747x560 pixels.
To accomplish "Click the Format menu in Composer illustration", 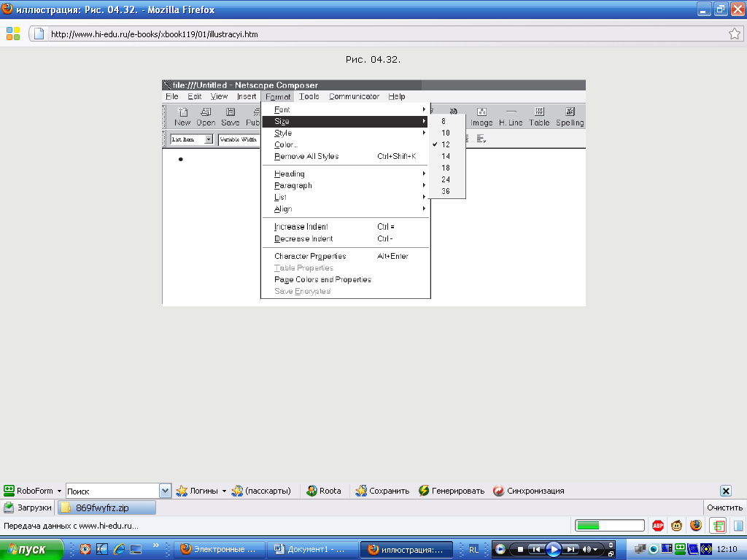I will click(278, 97).
